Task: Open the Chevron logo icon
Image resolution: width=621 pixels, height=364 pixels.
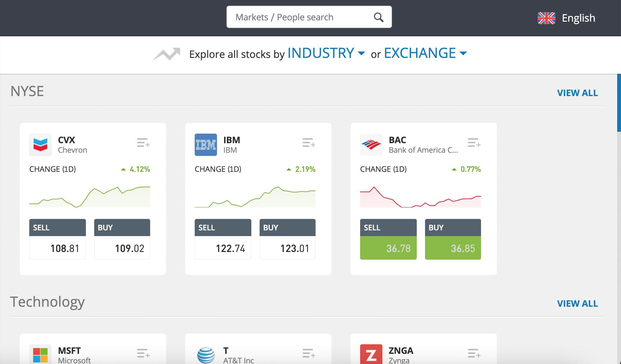Action: tap(40, 145)
